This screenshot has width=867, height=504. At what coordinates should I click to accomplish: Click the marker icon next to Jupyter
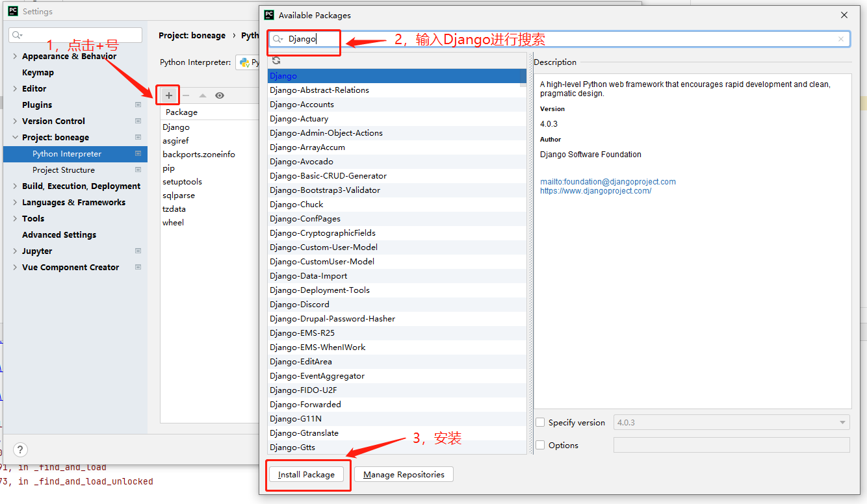pyautogui.click(x=138, y=251)
